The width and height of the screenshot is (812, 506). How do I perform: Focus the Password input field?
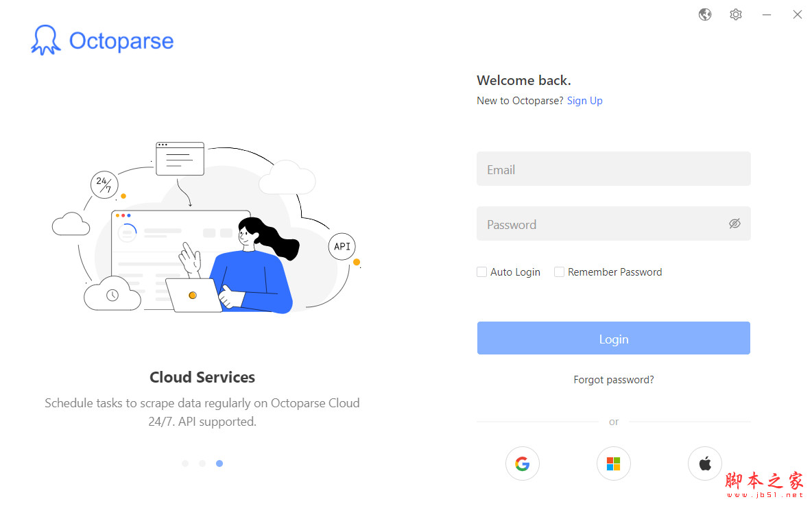600,224
